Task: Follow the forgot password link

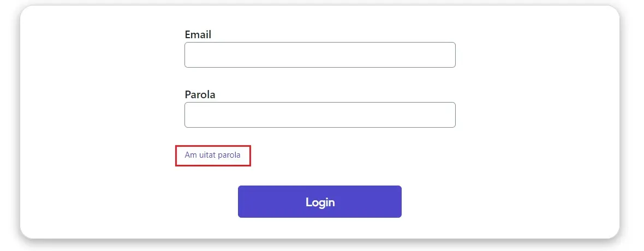Action: (x=212, y=155)
